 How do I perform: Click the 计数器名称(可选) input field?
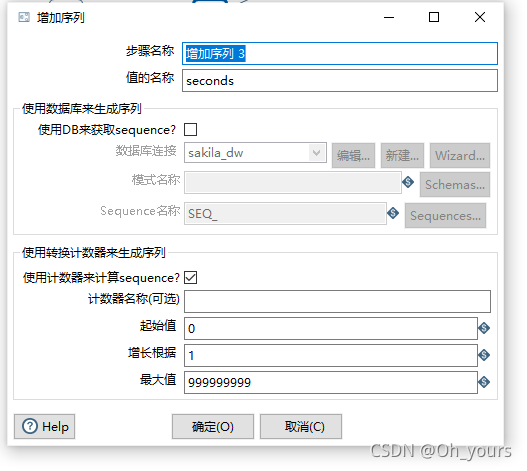(x=337, y=302)
